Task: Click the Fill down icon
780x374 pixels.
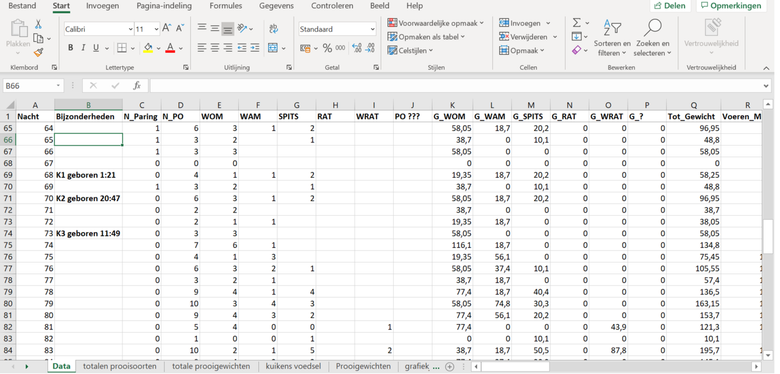Action: pos(577,36)
